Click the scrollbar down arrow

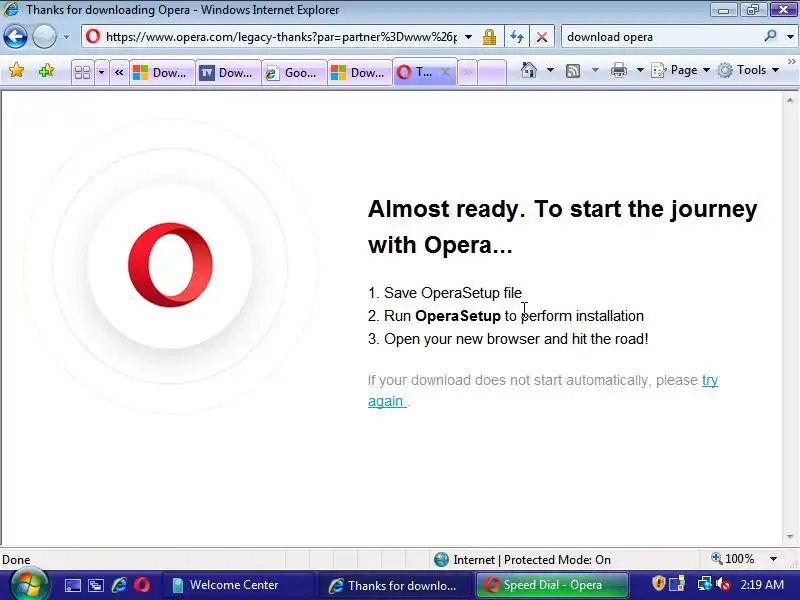click(790, 537)
